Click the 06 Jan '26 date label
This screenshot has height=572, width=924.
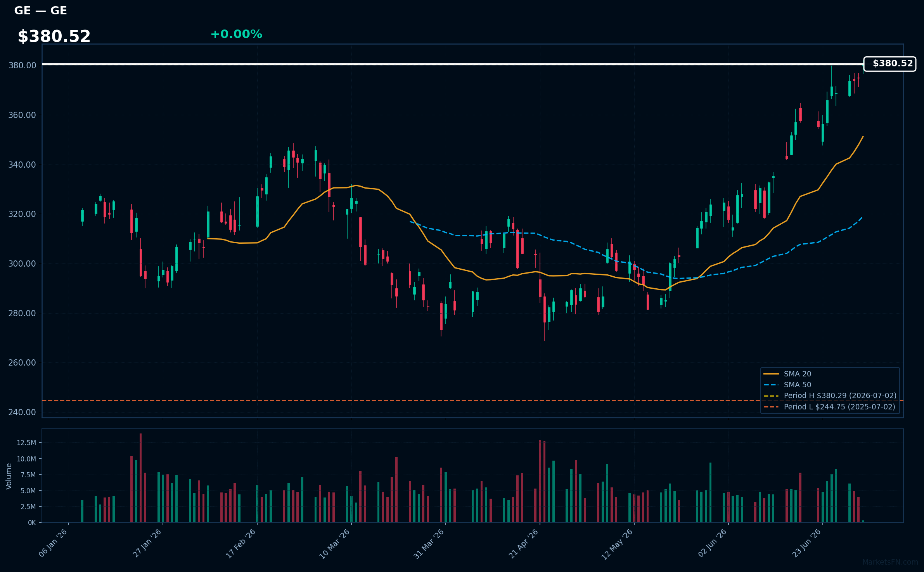pyautogui.click(x=53, y=543)
